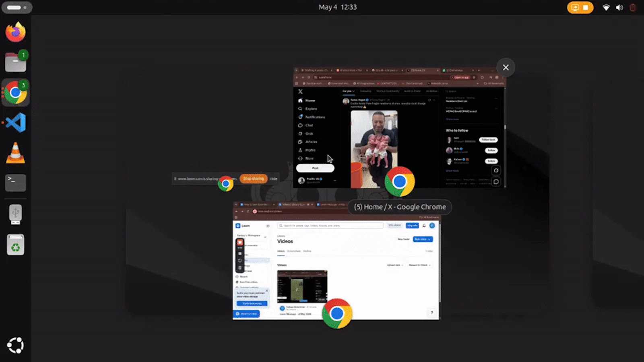The image size is (644, 362).
Task: Click Stop sharing in the Loom sharing bar
Action: [254, 179]
